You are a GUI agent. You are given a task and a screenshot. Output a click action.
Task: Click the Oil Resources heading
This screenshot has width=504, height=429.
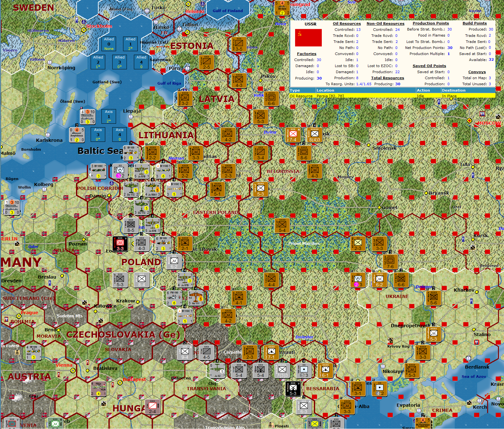tap(347, 24)
